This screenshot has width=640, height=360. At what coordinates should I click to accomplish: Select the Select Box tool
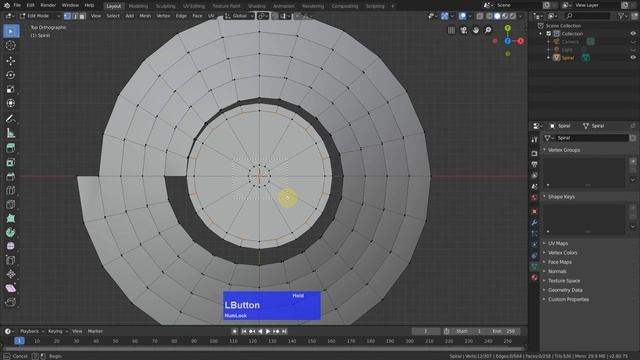coord(11,31)
